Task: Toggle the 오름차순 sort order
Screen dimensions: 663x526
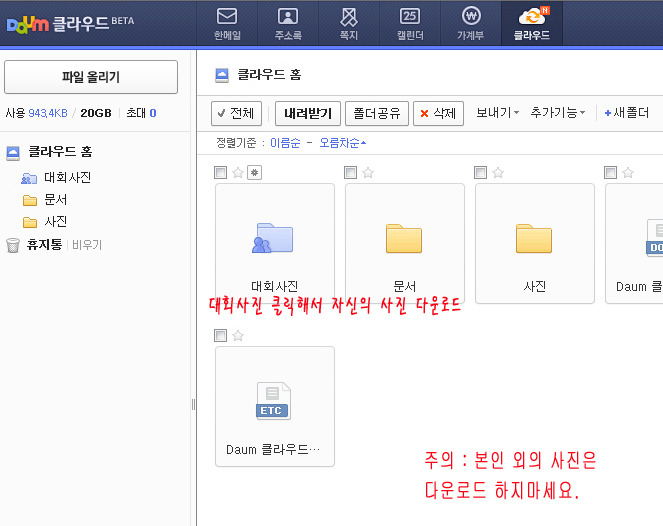Action: pos(342,143)
